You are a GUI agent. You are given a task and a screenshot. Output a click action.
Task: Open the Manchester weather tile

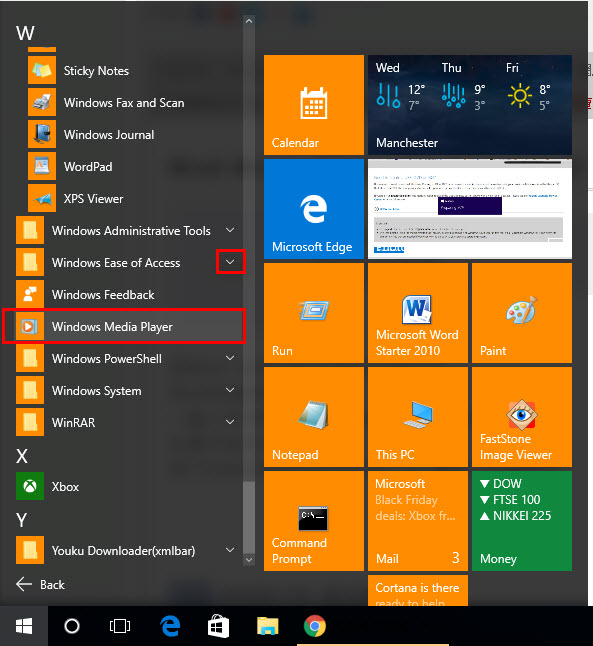(x=470, y=105)
